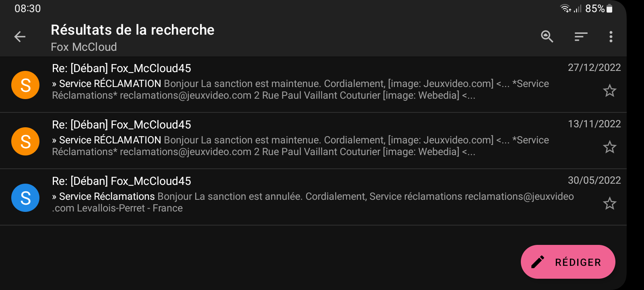
Task: Tap the "Résultats de la recherche" title
Action: pyautogui.click(x=132, y=30)
